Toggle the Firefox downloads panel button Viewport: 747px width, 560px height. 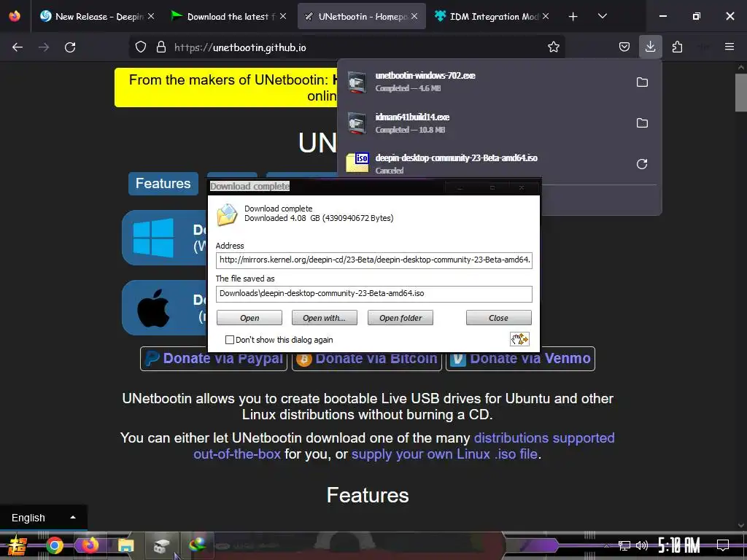coord(650,47)
